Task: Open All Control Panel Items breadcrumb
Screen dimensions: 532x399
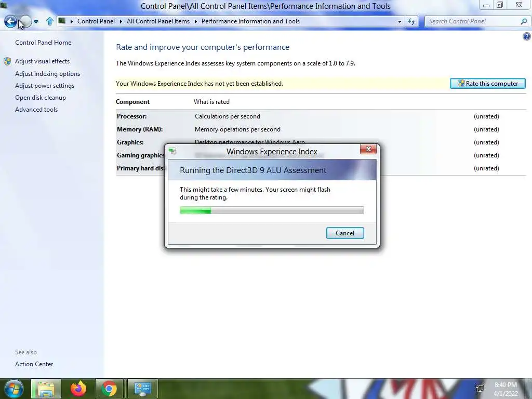Action: tap(158, 21)
